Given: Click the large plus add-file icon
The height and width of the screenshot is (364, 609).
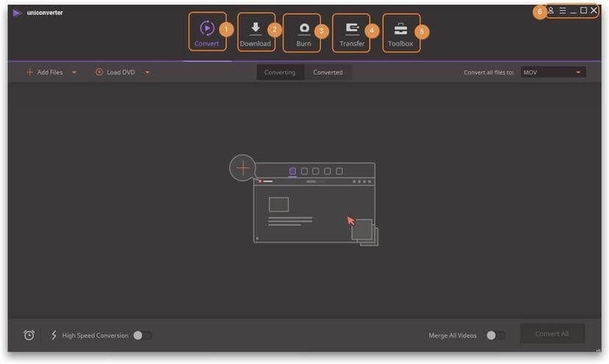Looking at the screenshot, I should click(x=242, y=168).
